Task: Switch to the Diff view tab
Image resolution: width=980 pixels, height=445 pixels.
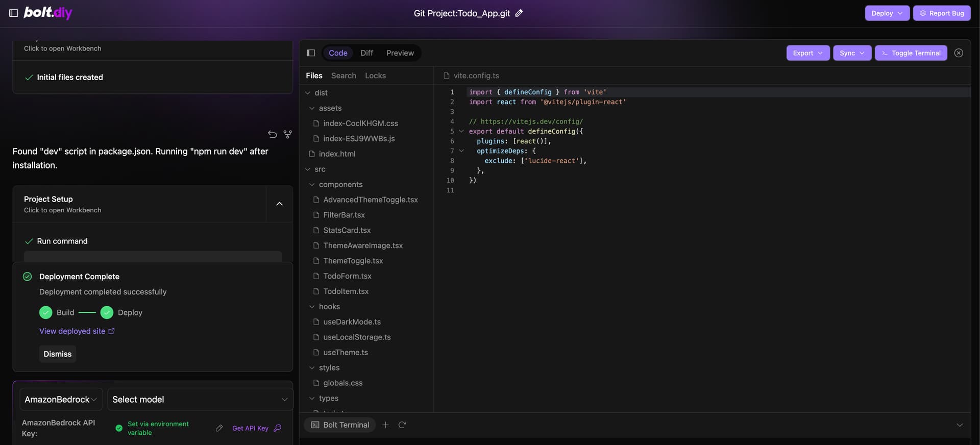Action: tap(366, 53)
